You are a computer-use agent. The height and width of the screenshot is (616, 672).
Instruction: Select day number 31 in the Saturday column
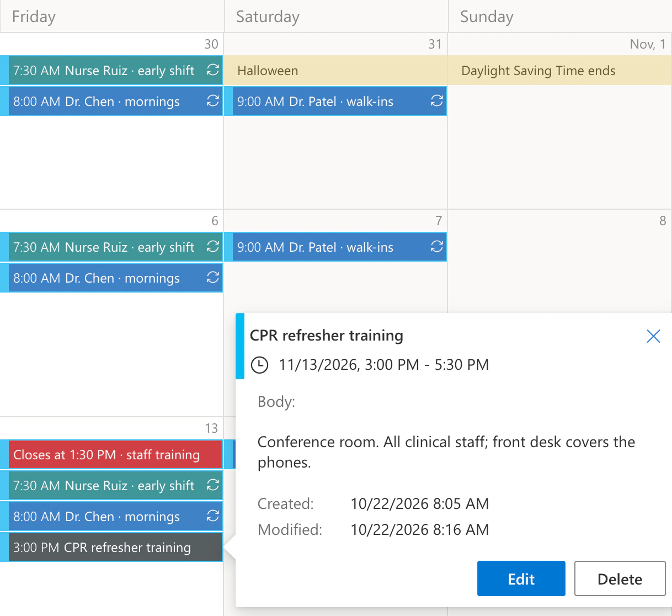pyautogui.click(x=435, y=44)
